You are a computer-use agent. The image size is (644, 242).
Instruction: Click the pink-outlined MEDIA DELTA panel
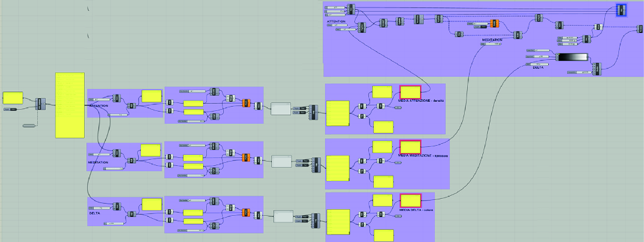(410, 201)
